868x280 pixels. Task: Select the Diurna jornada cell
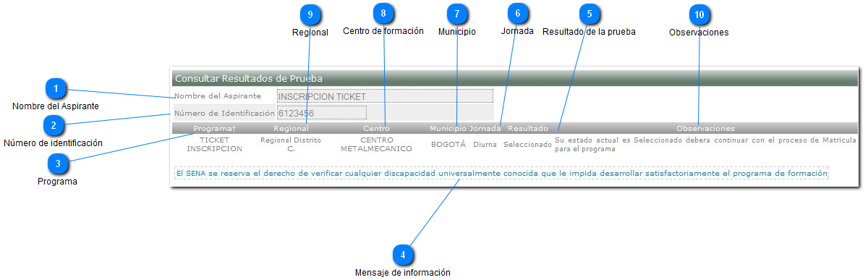tap(485, 144)
